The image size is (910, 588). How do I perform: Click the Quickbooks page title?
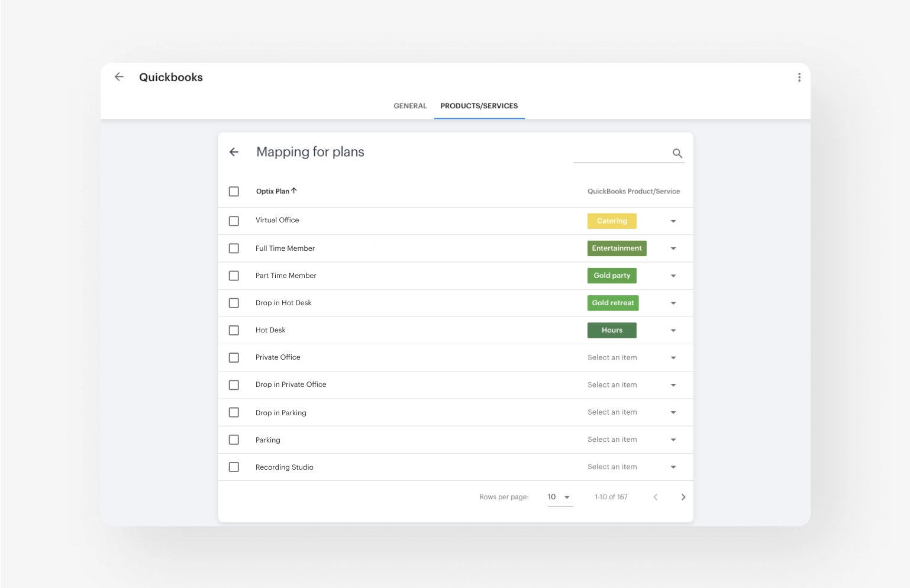coord(171,77)
